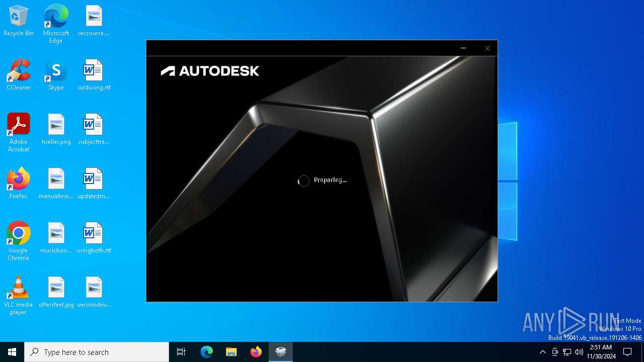This screenshot has width=644, height=362.
Task: Open the VLC media player shortcut
Action: coord(19,295)
